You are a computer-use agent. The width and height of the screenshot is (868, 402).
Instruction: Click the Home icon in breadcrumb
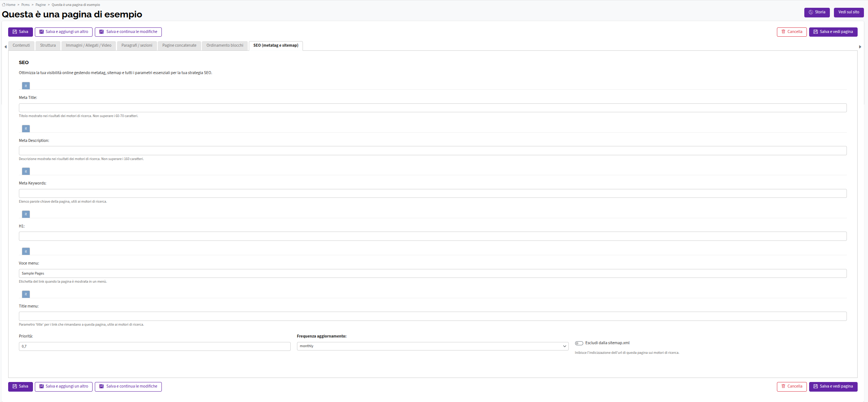[4, 5]
